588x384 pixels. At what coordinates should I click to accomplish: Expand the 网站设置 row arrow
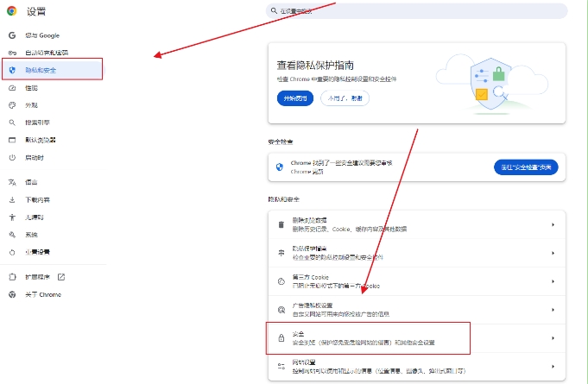[553, 367]
